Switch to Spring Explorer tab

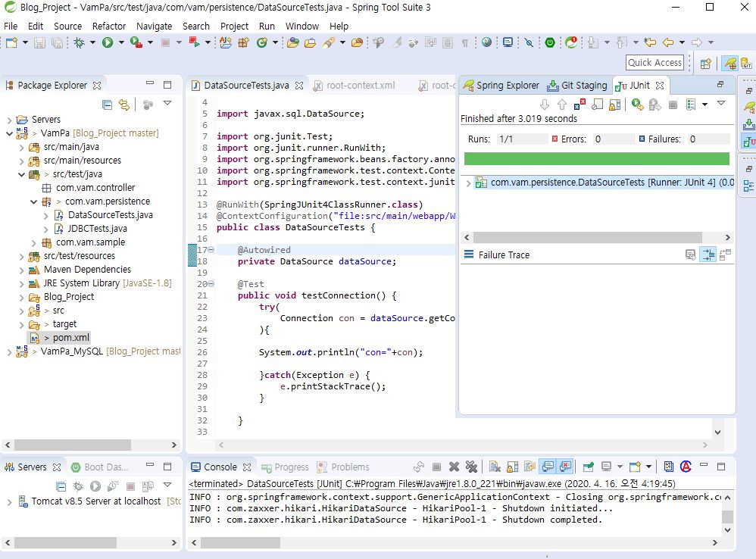[x=501, y=86]
